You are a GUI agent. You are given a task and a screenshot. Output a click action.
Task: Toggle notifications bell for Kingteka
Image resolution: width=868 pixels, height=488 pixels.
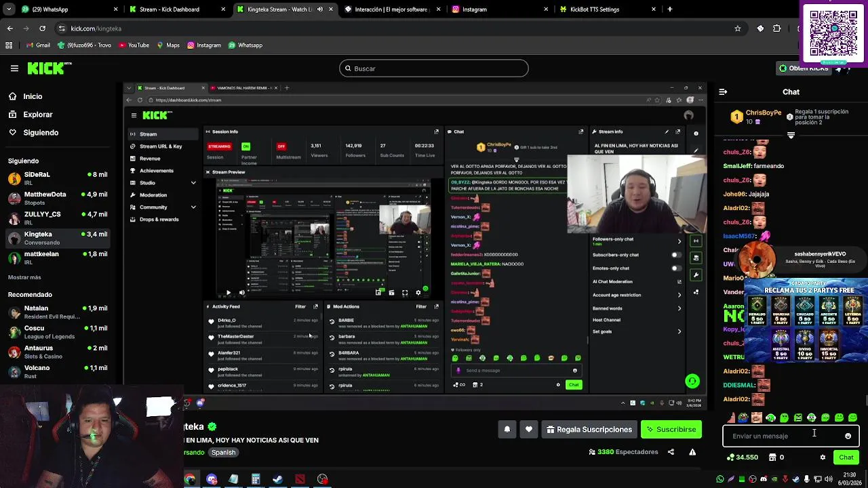(507, 429)
